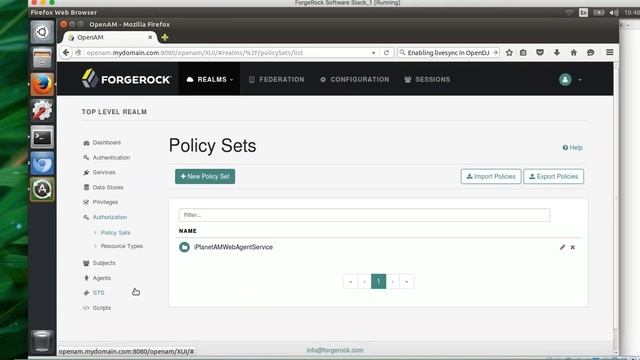Click the Firefox search box
Screen dimensions: 640x360
(448, 53)
